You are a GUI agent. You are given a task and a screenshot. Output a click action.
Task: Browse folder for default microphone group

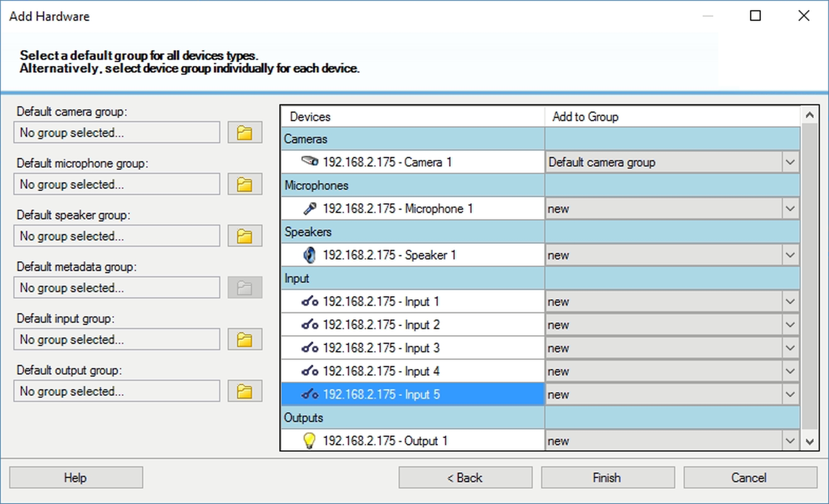coord(245,184)
